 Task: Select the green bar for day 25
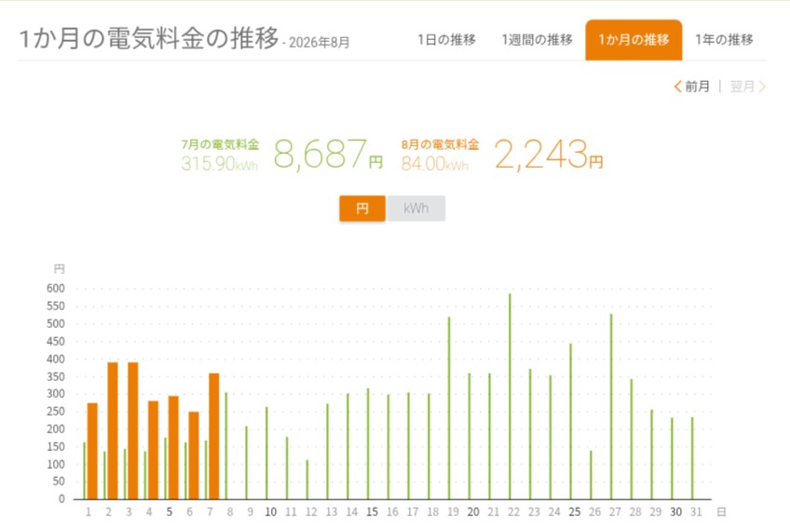click(571, 422)
